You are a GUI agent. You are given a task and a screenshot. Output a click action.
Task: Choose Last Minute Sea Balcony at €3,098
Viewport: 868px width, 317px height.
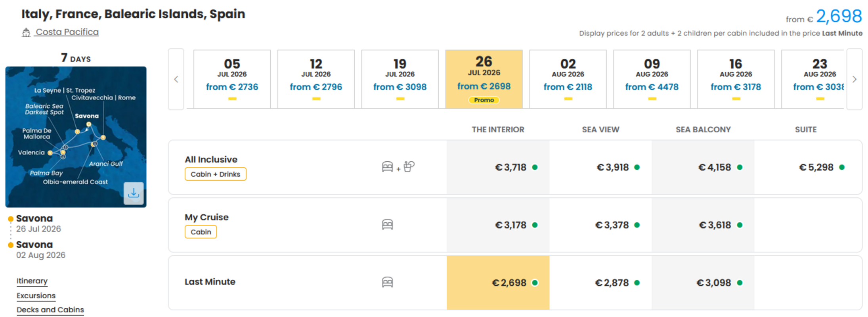tap(703, 283)
